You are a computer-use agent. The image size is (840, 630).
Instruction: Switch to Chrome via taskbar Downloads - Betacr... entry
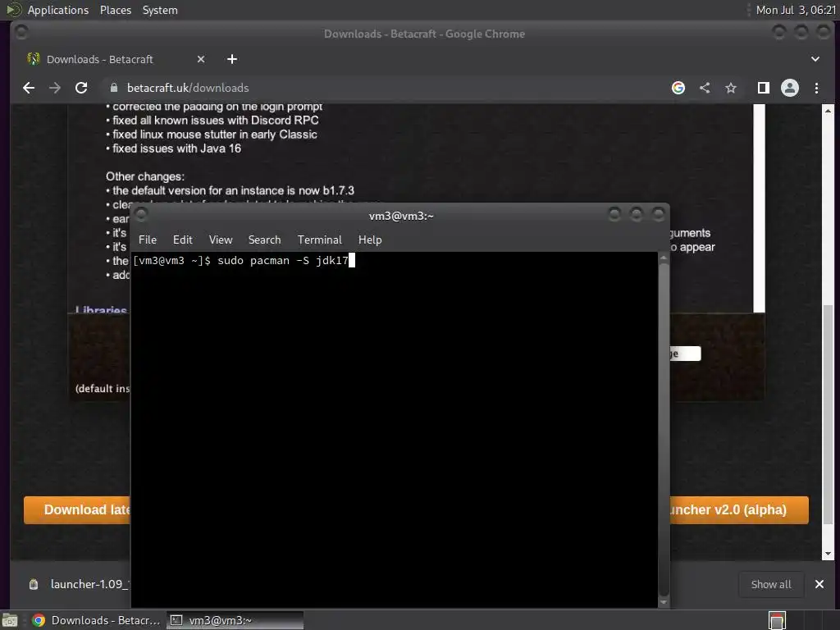[97, 620]
